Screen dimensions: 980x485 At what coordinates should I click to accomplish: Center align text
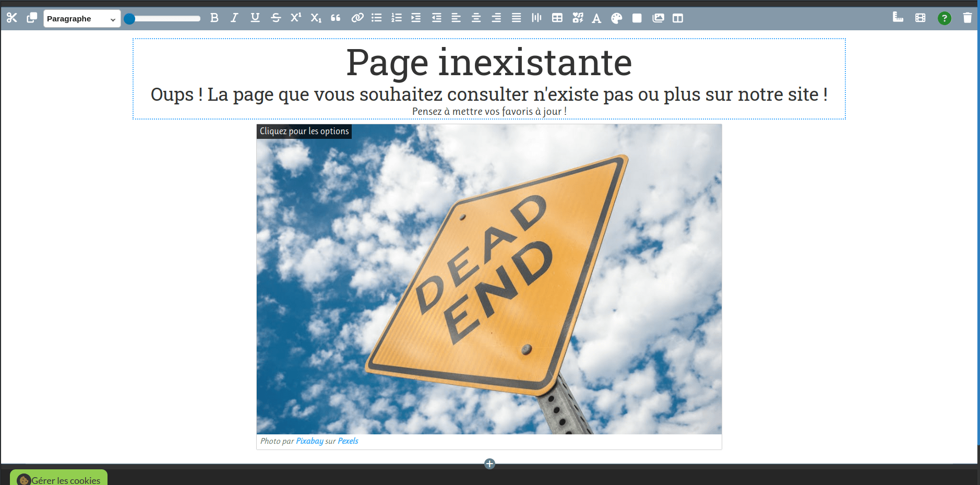(476, 18)
